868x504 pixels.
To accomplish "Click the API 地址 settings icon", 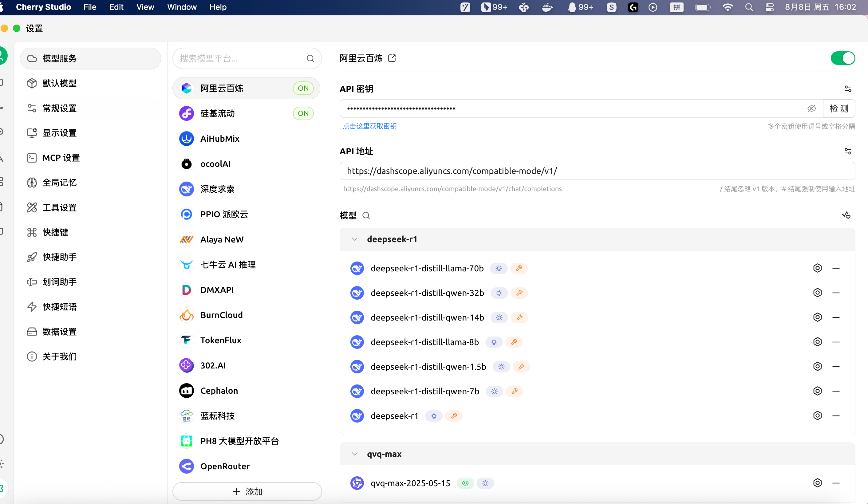I will [847, 151].
